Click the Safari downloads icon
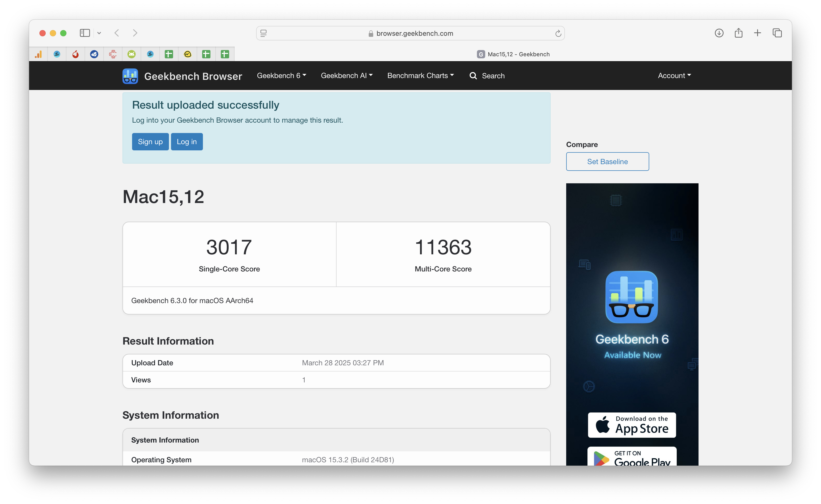 pyautogui.click(x=719, y=33)
